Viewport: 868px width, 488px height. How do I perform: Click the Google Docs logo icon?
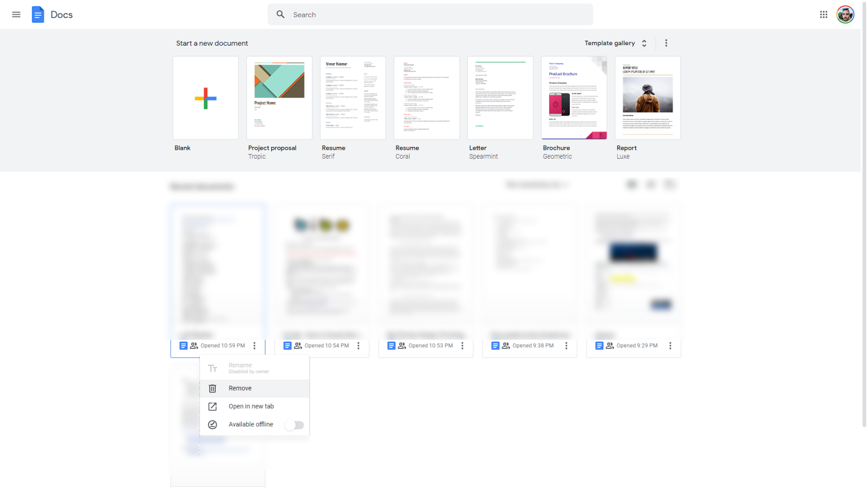tap(37, 14)
